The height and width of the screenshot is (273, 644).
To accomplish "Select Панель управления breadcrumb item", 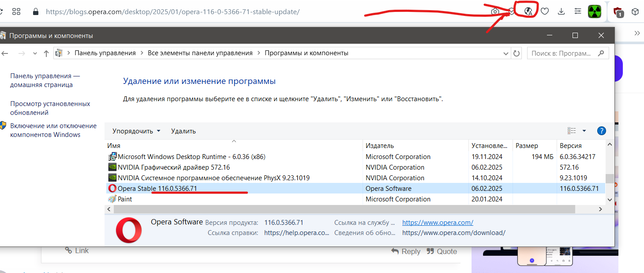I will (x=105, y=53).
